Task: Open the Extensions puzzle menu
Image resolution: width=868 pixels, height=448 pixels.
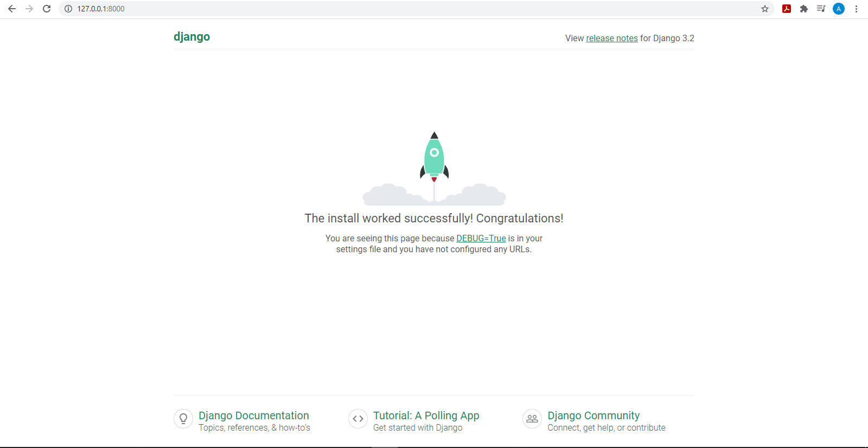Action: [803, 9]
